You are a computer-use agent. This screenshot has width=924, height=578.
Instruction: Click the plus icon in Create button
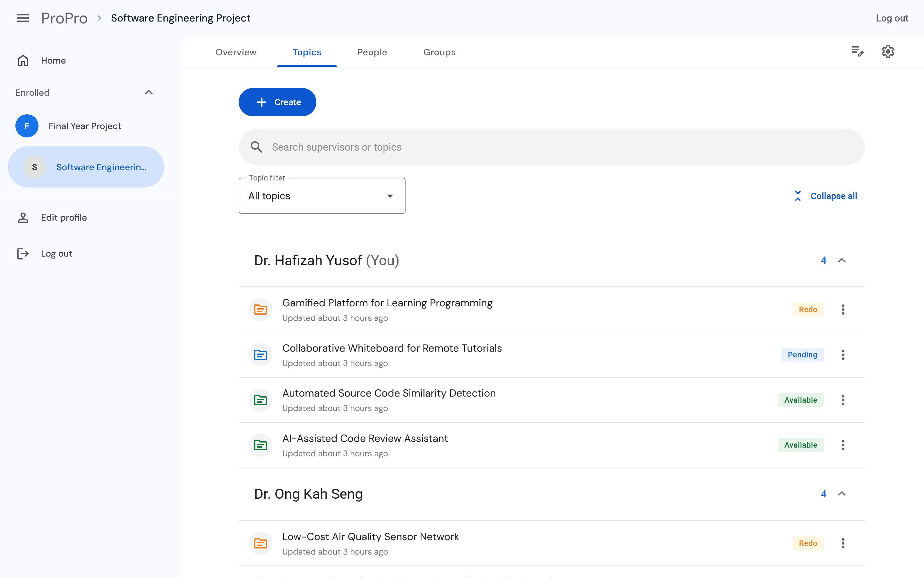pos(261,102)
